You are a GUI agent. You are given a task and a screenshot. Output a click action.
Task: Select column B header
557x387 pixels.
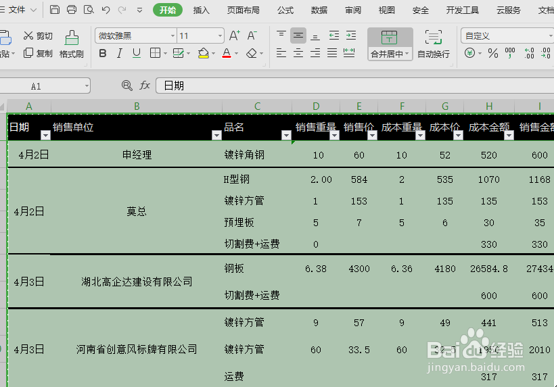137,106
